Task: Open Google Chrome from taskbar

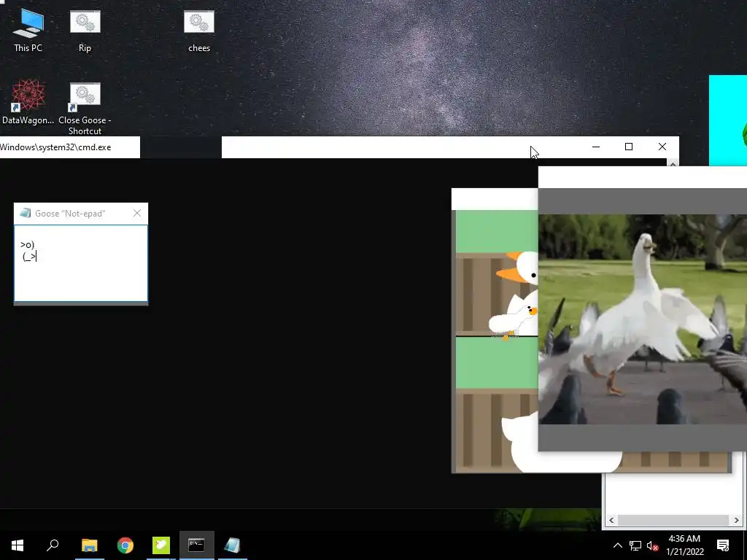Action: (x=125, y=545)
